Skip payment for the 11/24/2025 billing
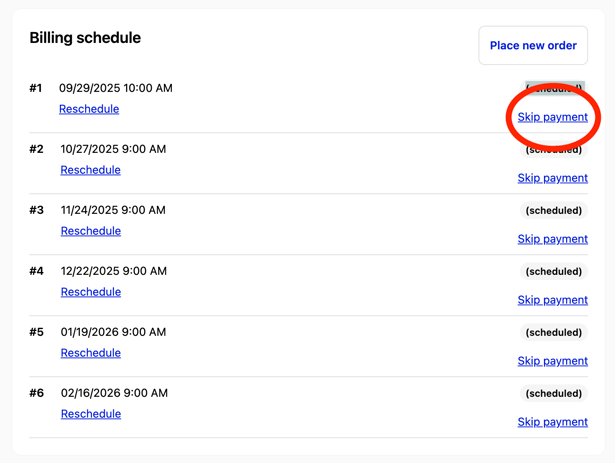The height and width of the screenshot is (463, 615). pos(552,239)
